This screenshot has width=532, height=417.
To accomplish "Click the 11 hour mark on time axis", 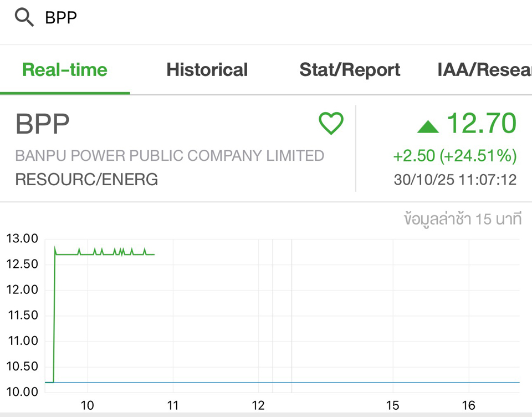I will coord(172,405).
